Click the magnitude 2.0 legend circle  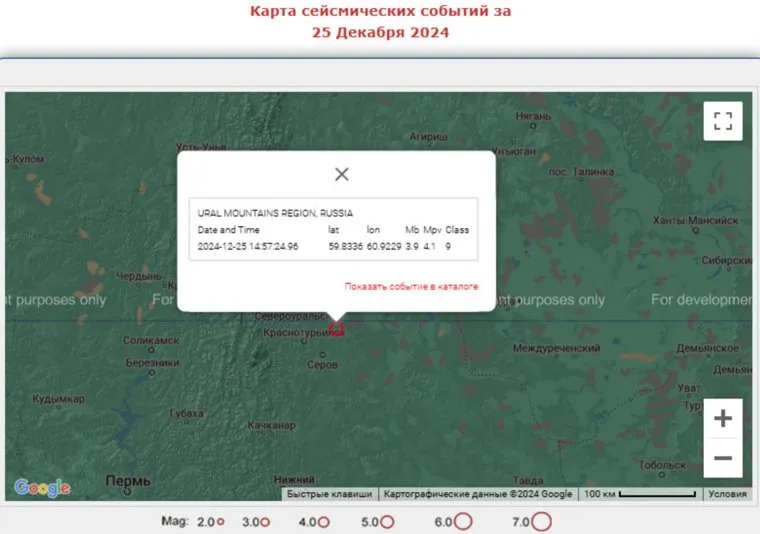click(220, 522)
